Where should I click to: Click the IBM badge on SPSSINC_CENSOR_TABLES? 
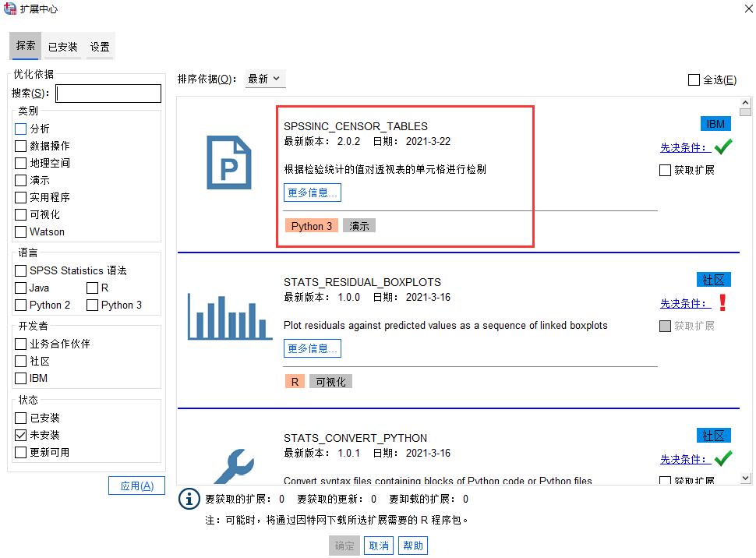pos(716,123)
